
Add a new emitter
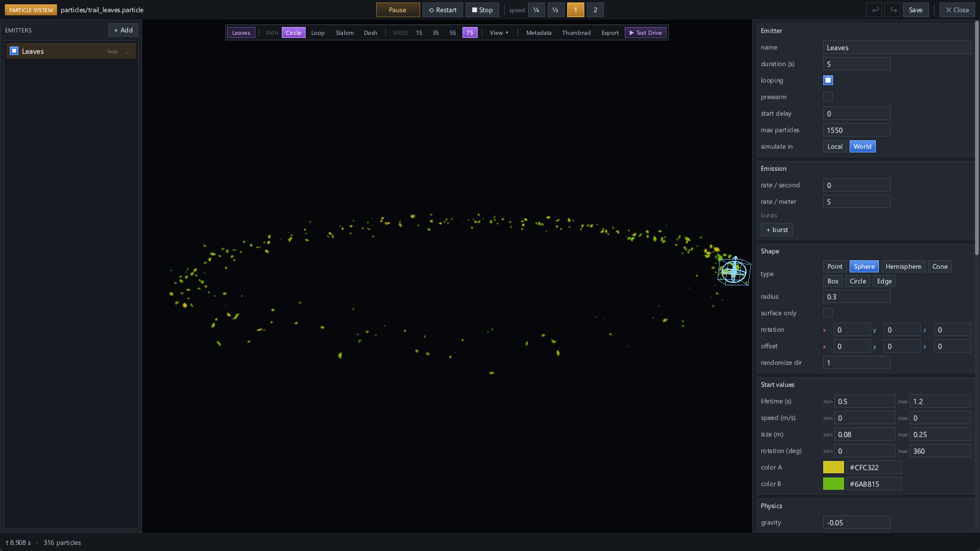123,30
